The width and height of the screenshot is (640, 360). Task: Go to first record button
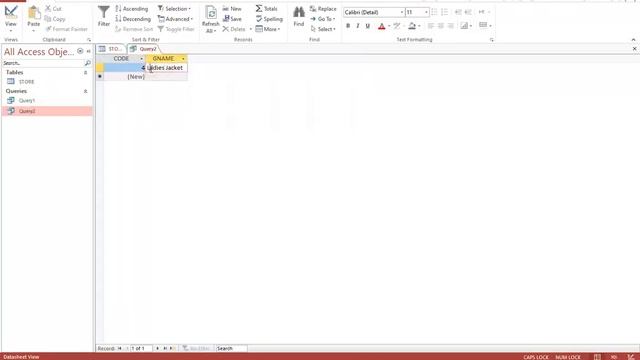[120, 349]
